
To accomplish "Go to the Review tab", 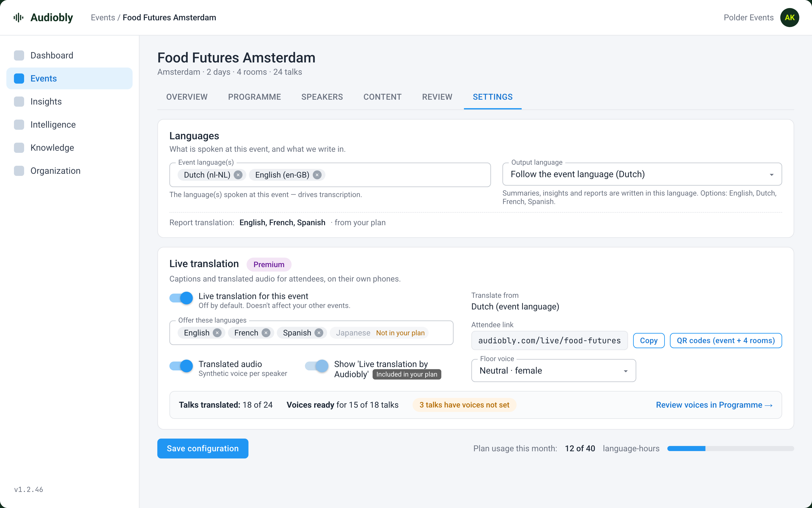I will (x=437, y=97).
